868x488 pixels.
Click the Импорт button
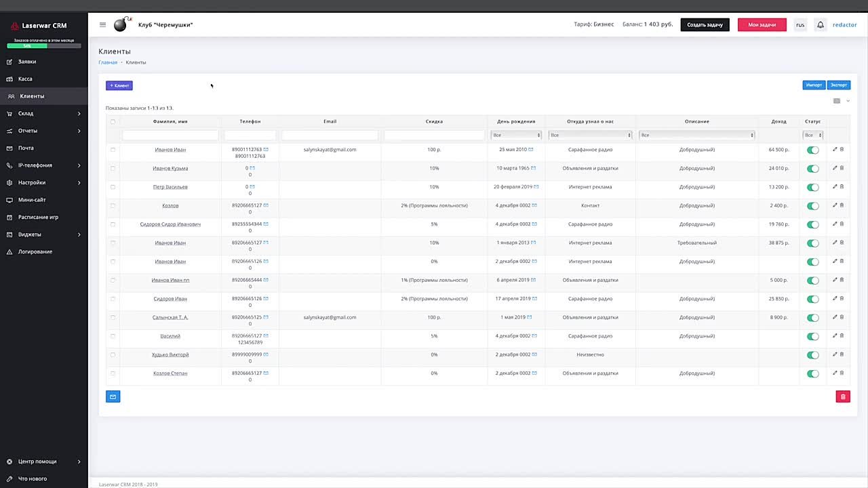[814, 85]
